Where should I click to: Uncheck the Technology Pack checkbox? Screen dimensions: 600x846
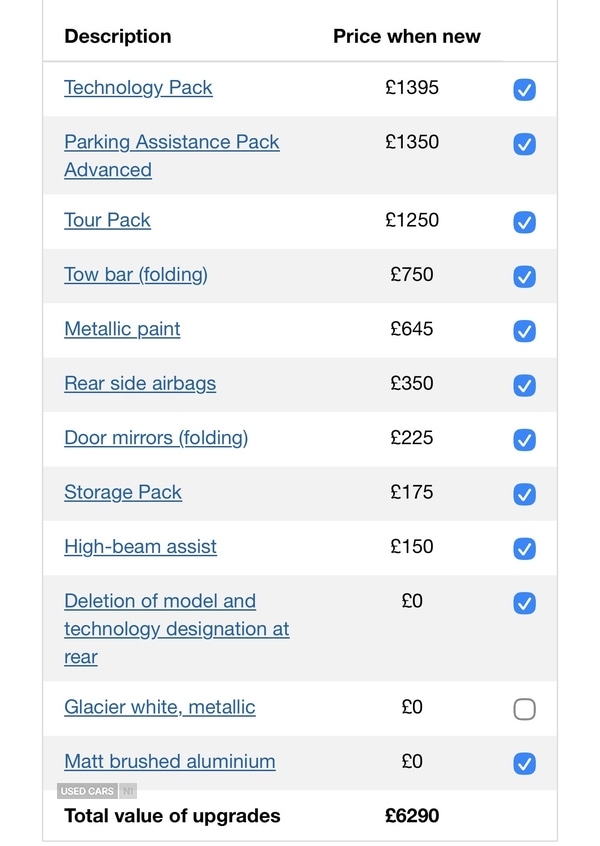pos(524,90)
